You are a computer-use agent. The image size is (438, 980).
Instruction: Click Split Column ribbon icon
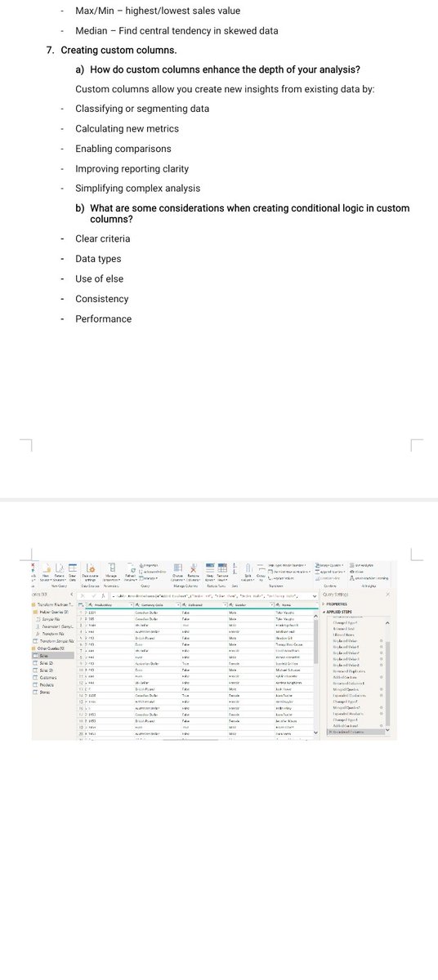[x=248, y=572]
